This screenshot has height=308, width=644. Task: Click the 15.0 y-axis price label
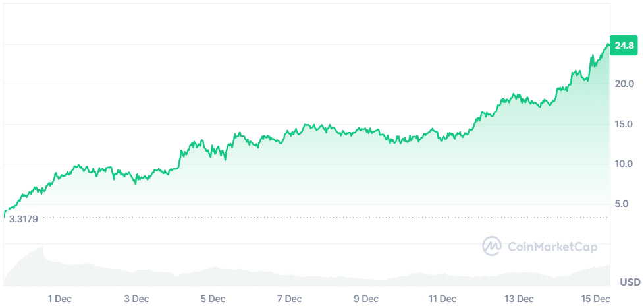point(624,124)
